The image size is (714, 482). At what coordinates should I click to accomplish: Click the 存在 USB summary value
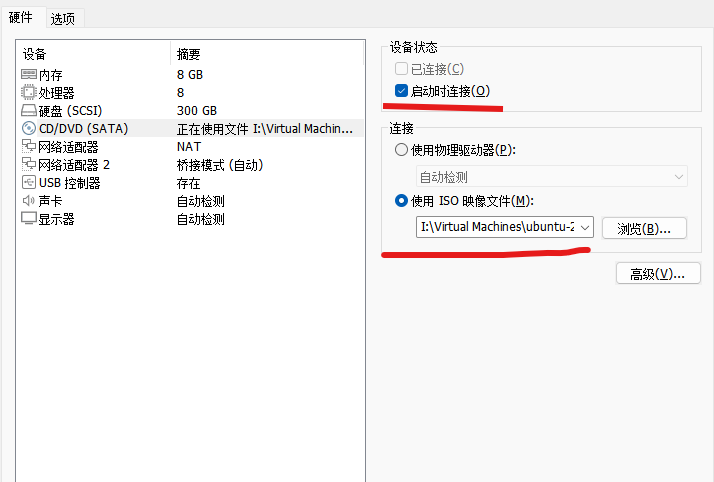coord(189,183)
